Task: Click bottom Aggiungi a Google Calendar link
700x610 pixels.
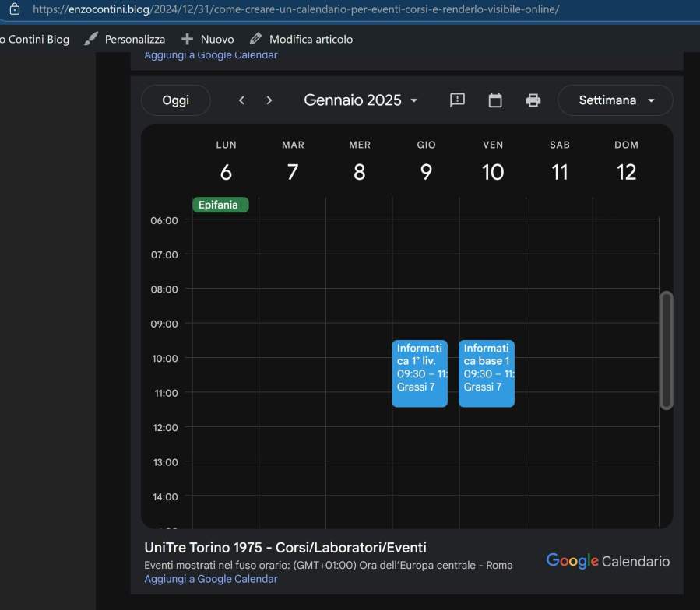Action: (x=210, y=579)
